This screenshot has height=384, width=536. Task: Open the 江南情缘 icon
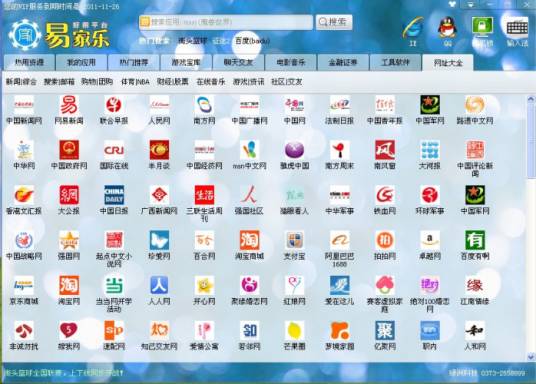(x=475, y=286)
